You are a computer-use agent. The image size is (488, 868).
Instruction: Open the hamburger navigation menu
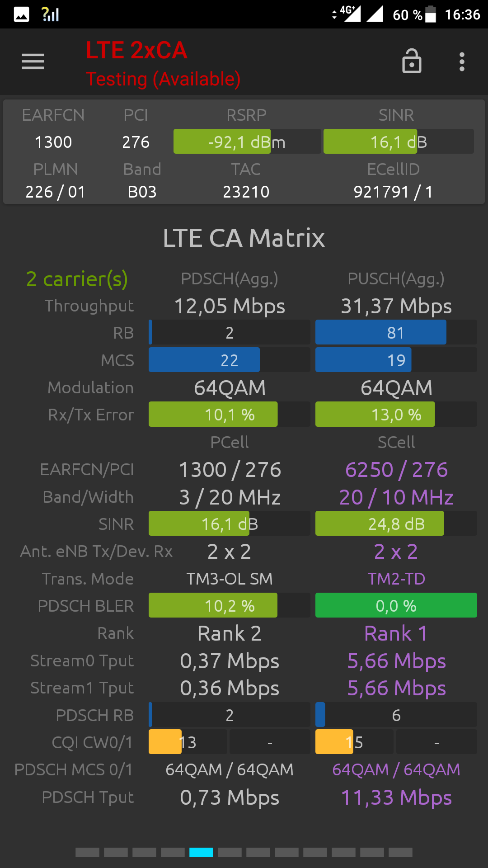[33, 61]
